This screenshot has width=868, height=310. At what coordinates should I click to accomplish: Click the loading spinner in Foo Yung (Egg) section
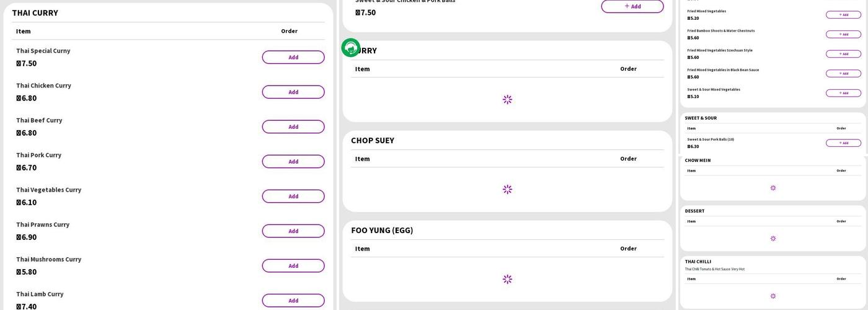507,279
